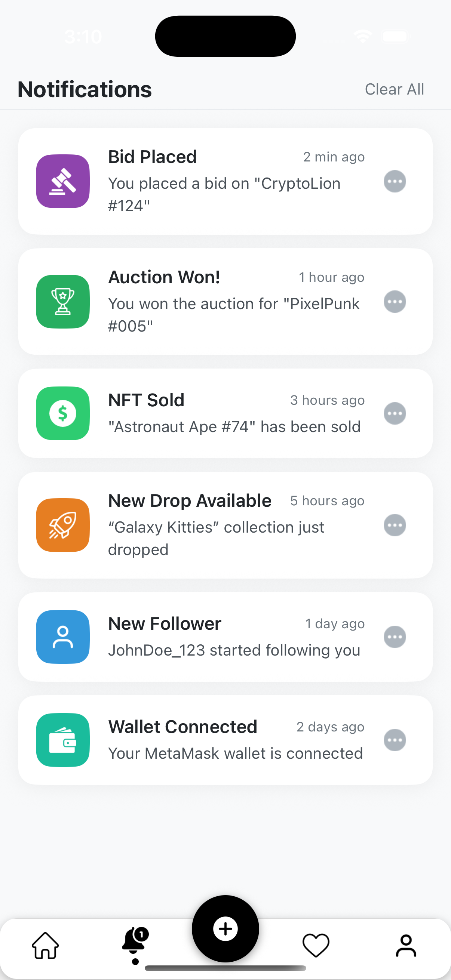Viewport: 451px width, 980px height.
Task: Tap the orange rocket New Drop icon
Action: (63, 525)
